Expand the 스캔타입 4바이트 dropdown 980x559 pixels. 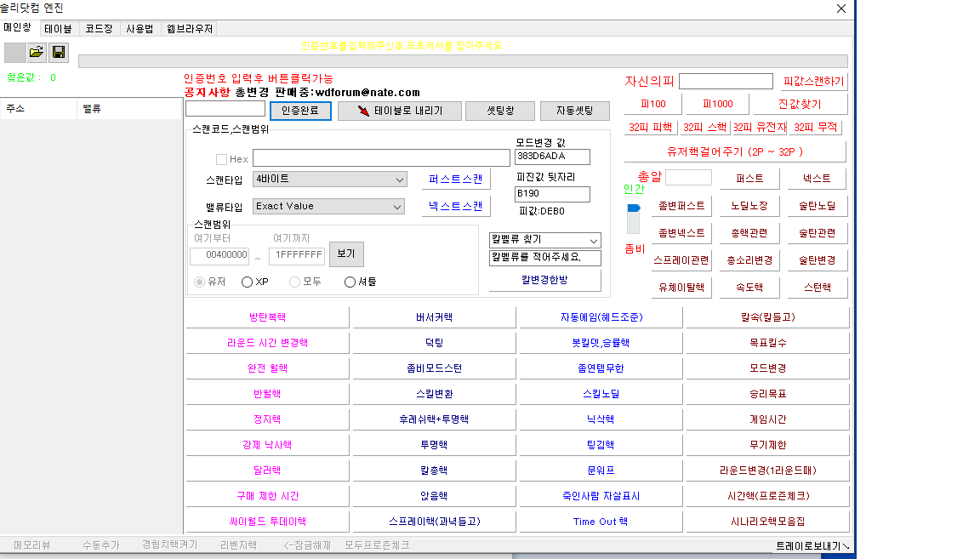click(400, 180)
